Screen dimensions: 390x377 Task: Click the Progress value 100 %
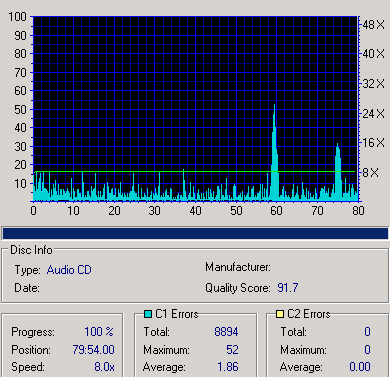tap(99, 332)
